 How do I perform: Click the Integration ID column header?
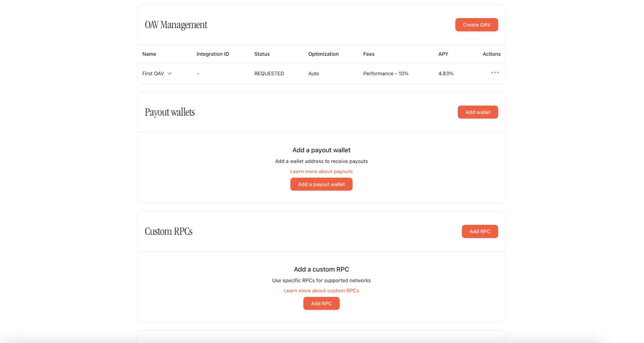(x=213, y=54)
